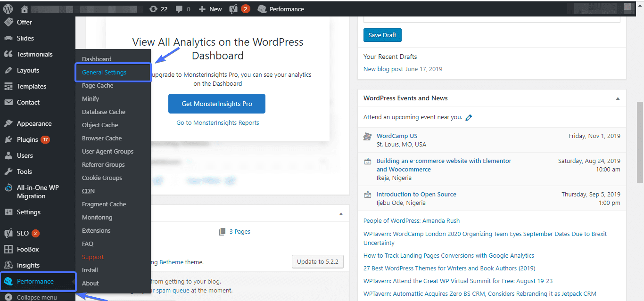Viewport: 644px width, 301px height.
Task: Click the Tools wrench icon
Action: (8, 171)
